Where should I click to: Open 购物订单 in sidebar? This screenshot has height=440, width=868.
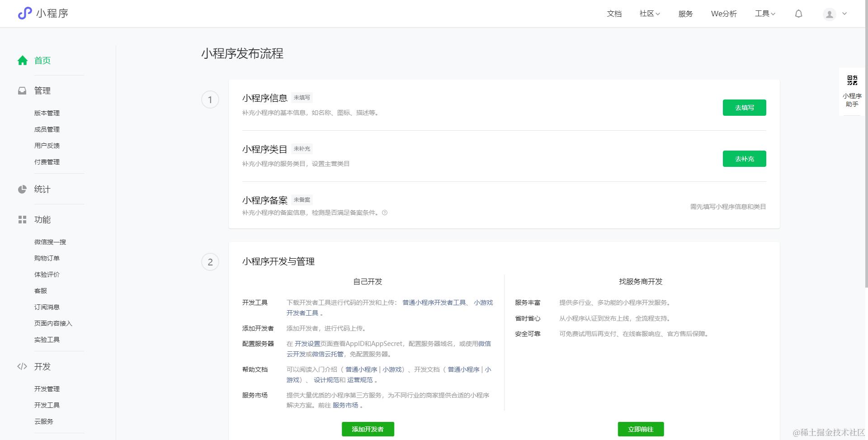pos(47,258)
